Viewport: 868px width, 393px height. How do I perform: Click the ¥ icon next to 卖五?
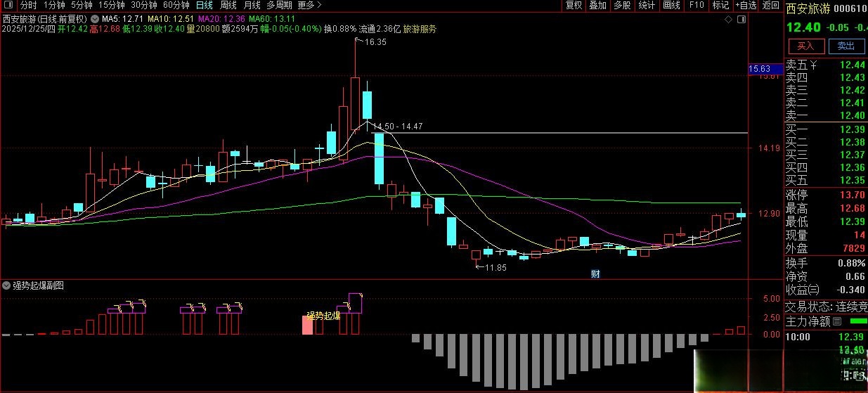tap(814, 65)
